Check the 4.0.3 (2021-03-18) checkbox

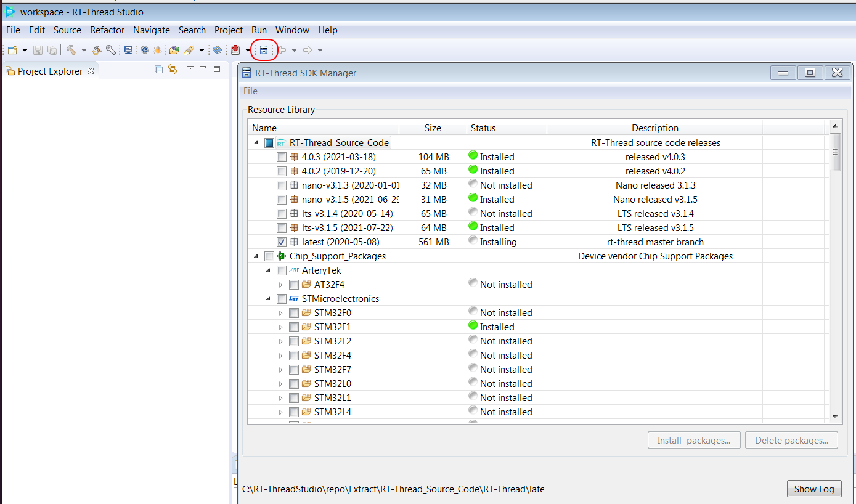(x=282, y=157)
